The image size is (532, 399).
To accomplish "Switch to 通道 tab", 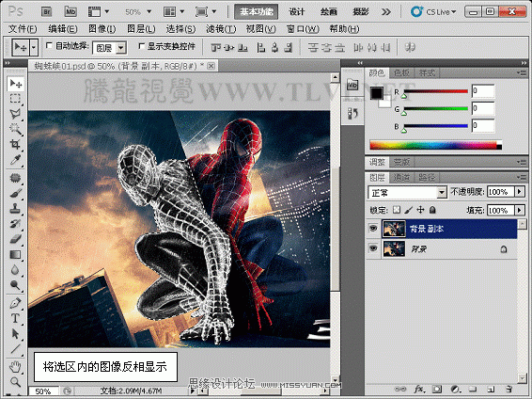I will pyautogui.click(x=401, y=177).
